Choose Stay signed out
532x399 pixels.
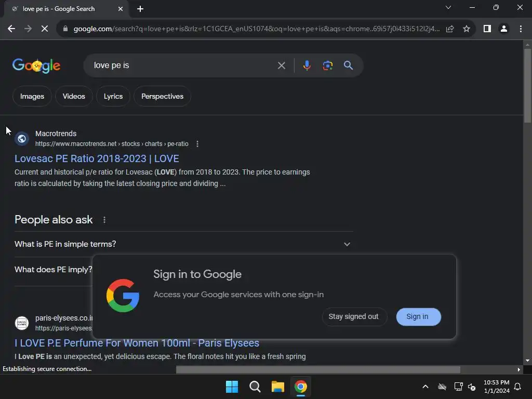click(353, 316)
